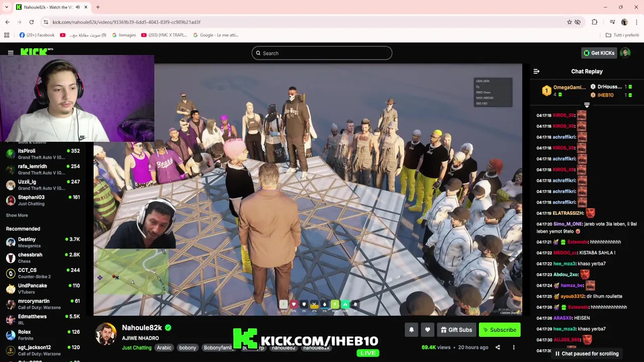Open browser tab search dropdown
The width and height of the screenshot is (644, 362).
tap(7, 7)
